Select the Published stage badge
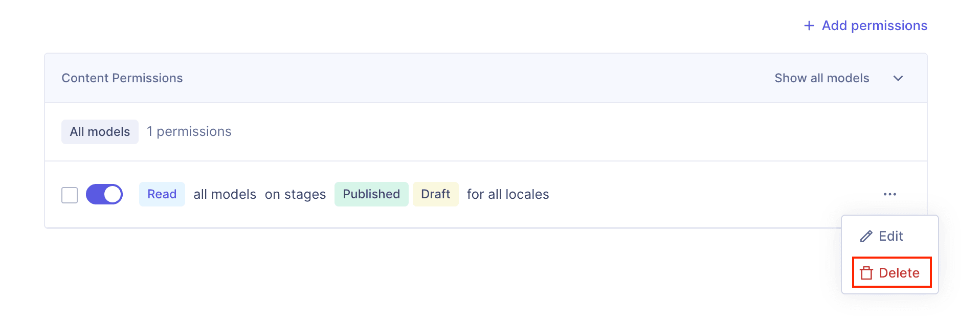 click(x=371, y=194)
